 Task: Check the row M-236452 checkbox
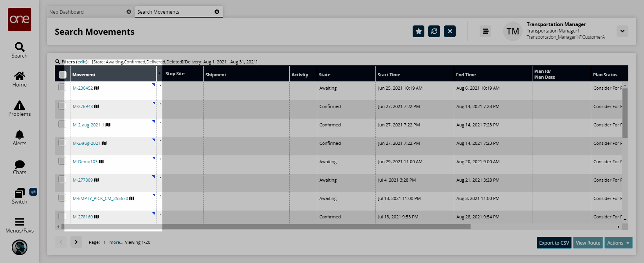tap(62, 87)
